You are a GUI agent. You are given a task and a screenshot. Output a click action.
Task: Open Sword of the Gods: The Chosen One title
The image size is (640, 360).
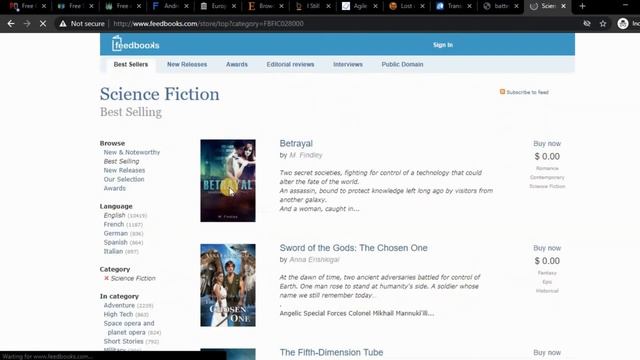tap(353, 248)
